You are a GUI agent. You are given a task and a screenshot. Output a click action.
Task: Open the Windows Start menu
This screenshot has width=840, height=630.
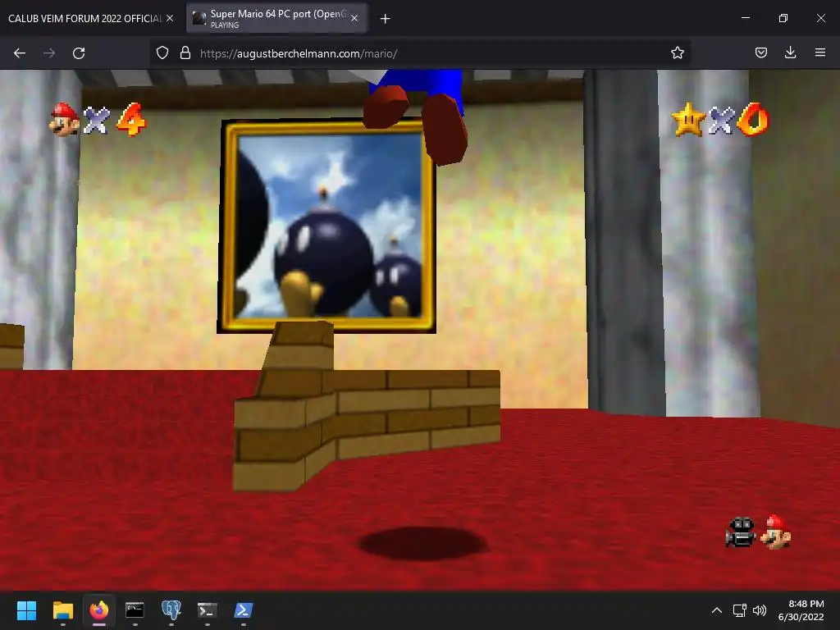click(x=26, y=610)
